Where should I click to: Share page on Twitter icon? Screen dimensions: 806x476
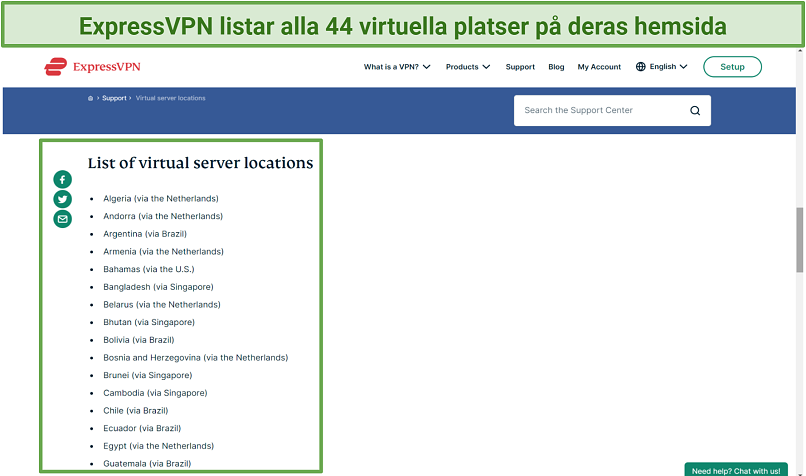(x=63, y=199)
